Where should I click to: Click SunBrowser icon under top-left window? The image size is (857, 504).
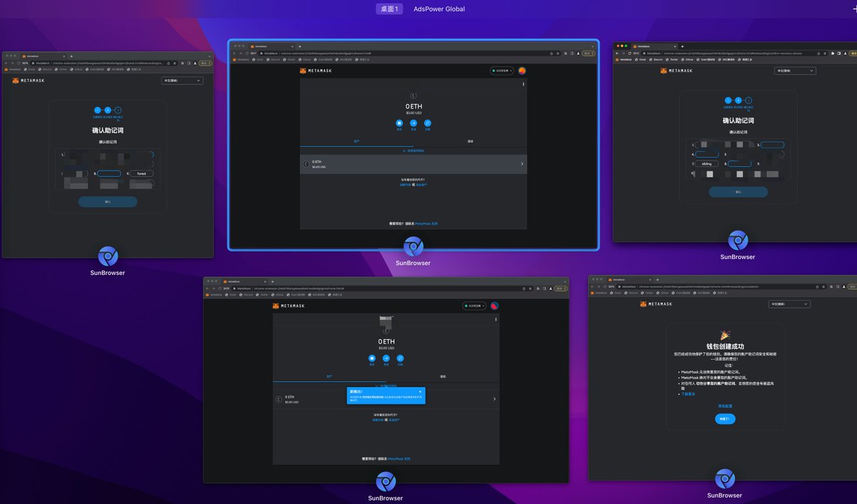(108, 256)
